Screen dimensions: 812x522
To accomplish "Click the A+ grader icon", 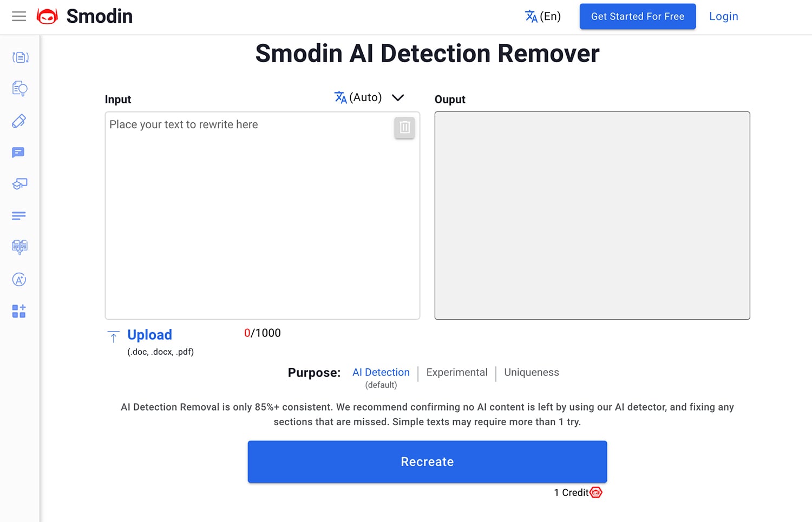I will tap(19, 280).
